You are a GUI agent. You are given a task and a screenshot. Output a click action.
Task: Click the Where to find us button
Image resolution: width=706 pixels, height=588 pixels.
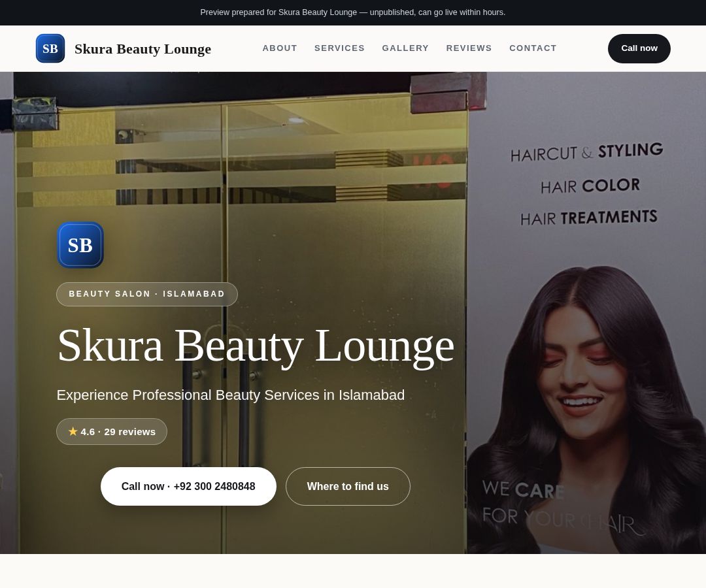pyautogui.click(x=348, y=486)
